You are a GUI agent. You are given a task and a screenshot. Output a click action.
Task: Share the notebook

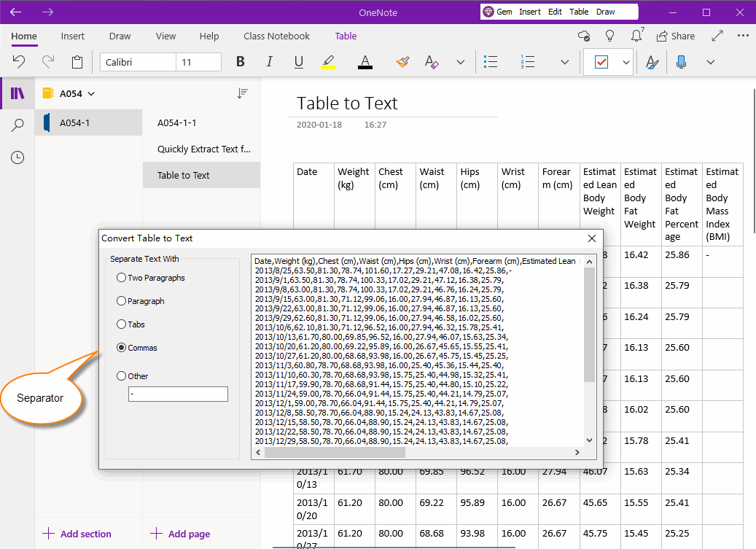[x=676, y=36]
